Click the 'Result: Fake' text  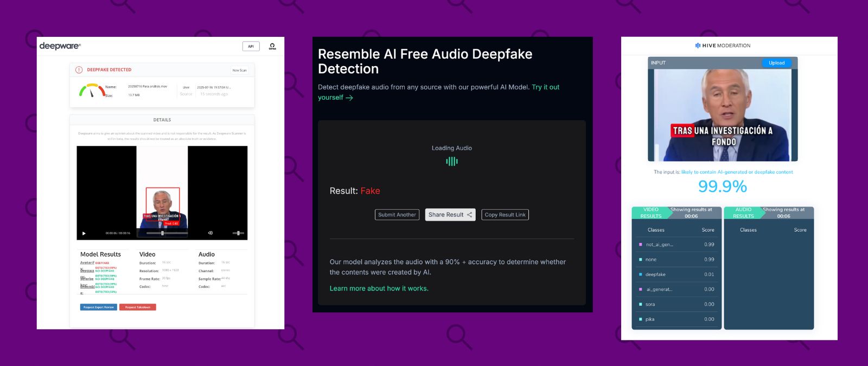355,191
